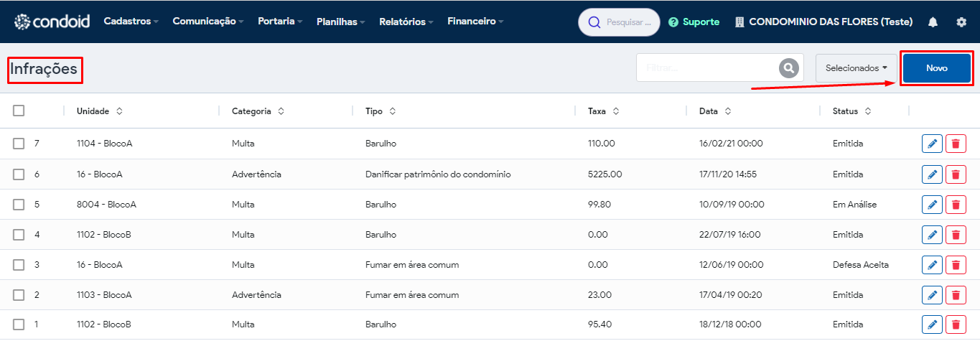
Task: Select checkbox for infraction 2
Action: [x=19, y=294]
